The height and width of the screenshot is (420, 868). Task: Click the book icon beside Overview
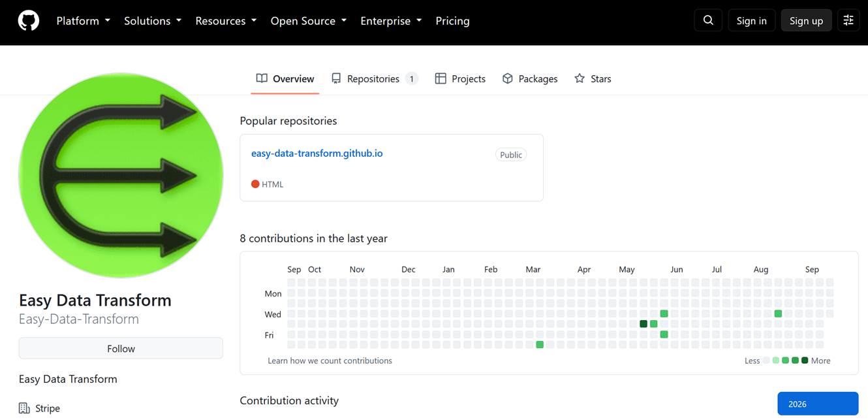pos(262,78)
